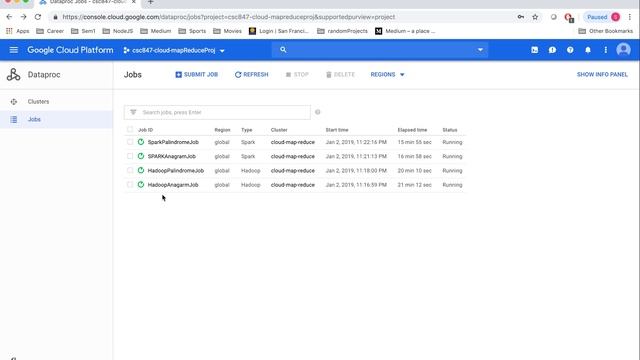Check the HadoopAnagarmJob row checkbox

[130, 185]
